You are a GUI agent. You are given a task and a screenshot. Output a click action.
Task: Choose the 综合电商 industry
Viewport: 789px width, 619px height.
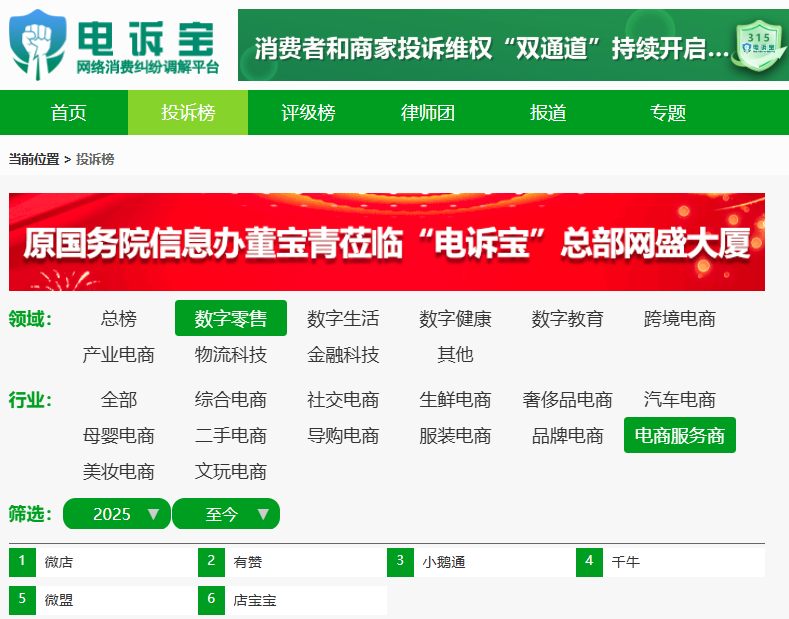(231, 400)
